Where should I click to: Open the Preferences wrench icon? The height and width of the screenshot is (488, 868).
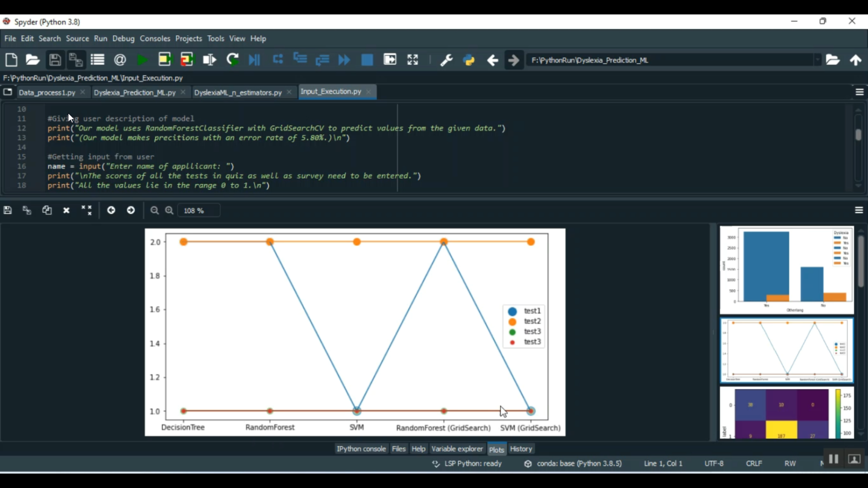[x=446, y=60]
